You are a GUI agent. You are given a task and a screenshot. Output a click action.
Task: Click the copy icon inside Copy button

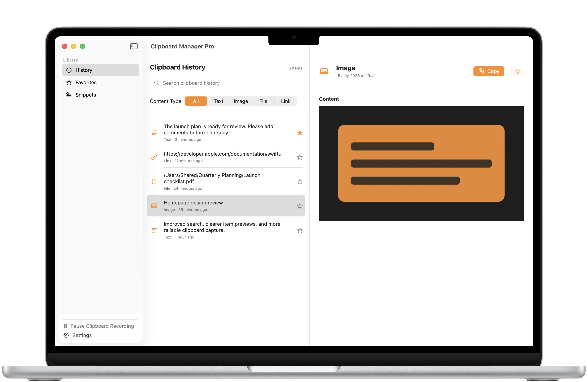pyautogui.click(x=481, y=71)
